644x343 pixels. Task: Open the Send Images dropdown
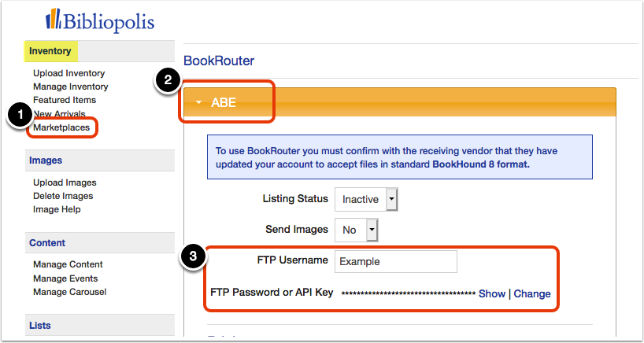[x=357, y=230]
